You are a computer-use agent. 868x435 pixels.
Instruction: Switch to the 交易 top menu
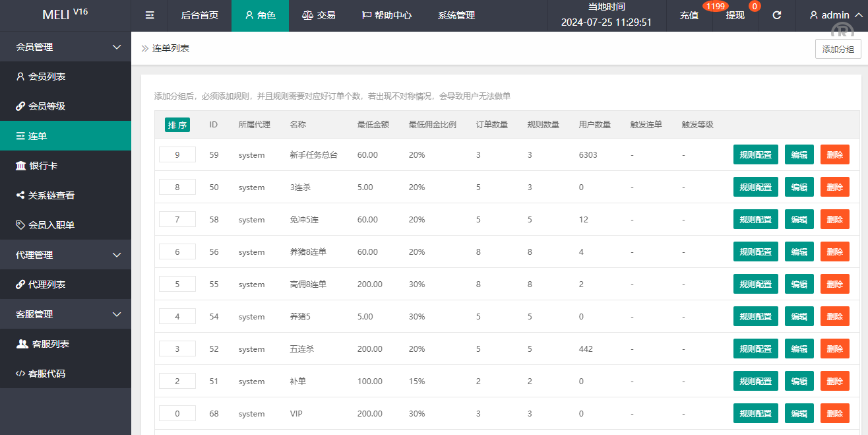[318, 15]
